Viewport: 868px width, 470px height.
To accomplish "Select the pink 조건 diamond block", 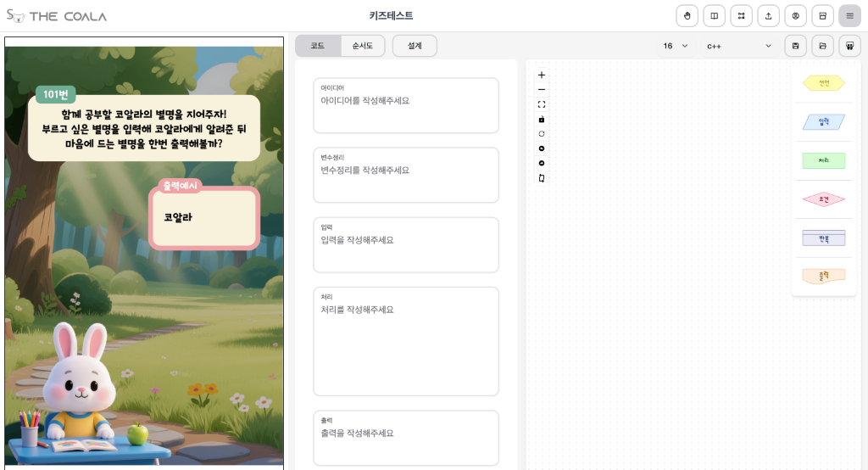I will point(824,199).
